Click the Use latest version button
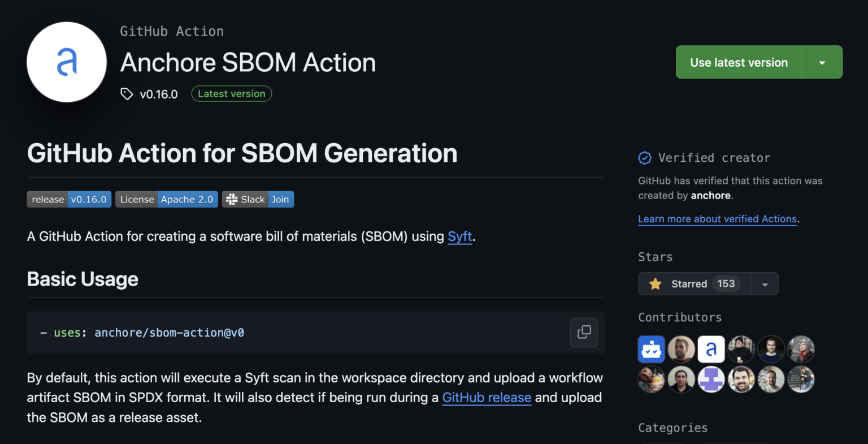The width and height of the screenshot is (868, 444). (738, 62)
